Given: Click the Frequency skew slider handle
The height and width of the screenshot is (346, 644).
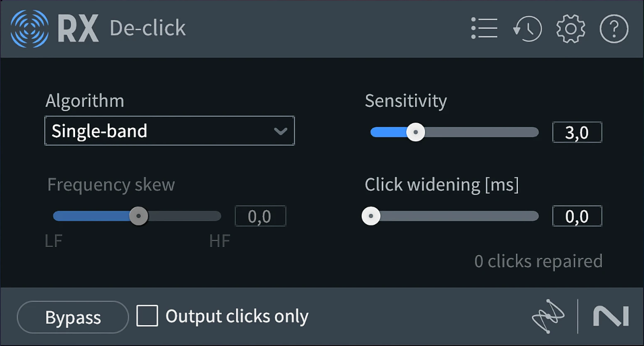Looking at the screenshot, I should click(138, 216).
